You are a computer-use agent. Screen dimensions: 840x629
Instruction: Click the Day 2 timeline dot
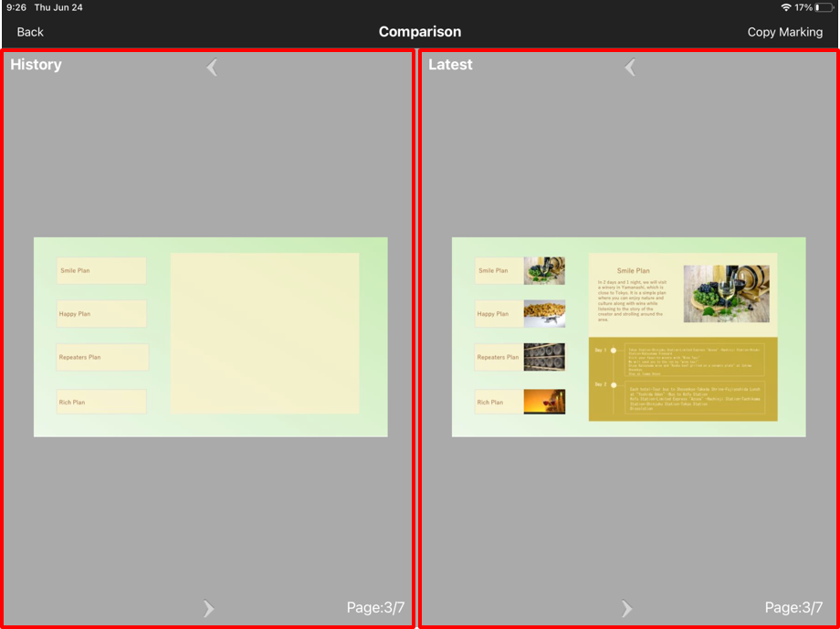click(614, 385)
